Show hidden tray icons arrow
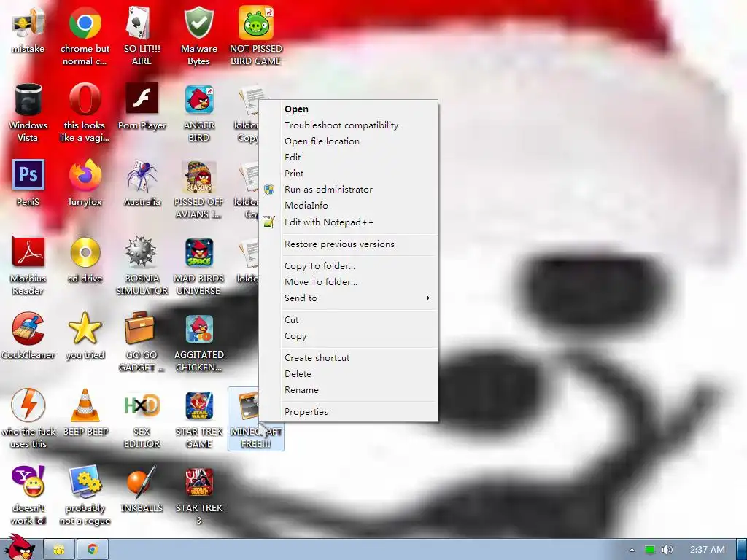This screenshot has height=560, width=747. pos(632,550)
